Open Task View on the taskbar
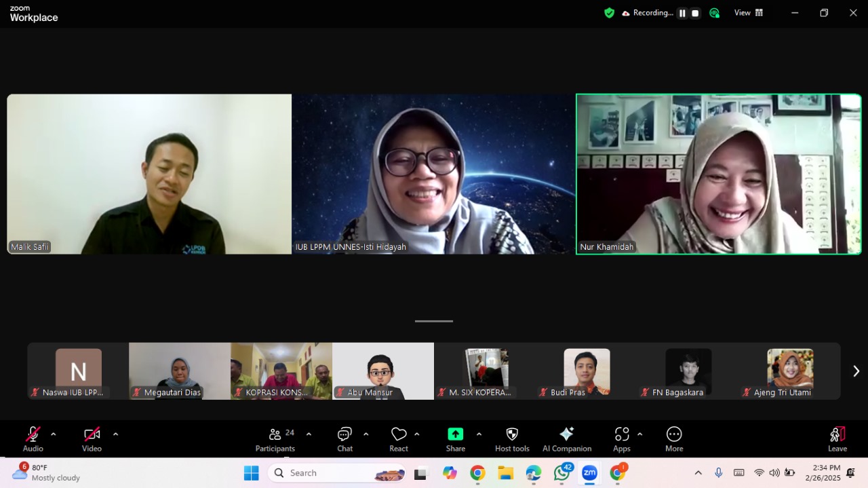Viewport: 868px width, 488px height. [x=422, y=473]
